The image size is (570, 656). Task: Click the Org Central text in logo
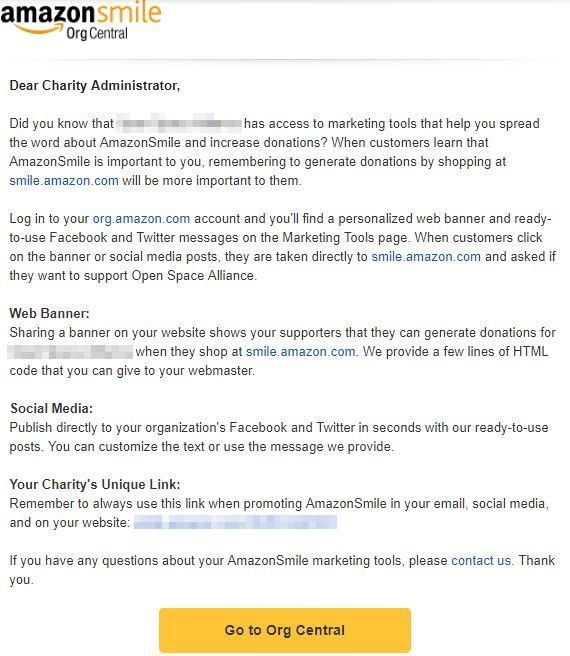click(x=97, y=33)
